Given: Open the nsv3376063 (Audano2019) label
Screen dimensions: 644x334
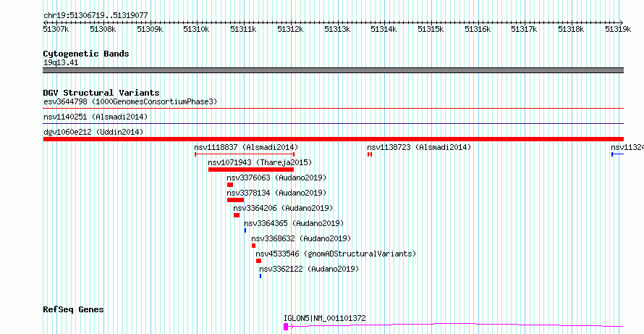Looking at the screenshot, I should point(276,178).
